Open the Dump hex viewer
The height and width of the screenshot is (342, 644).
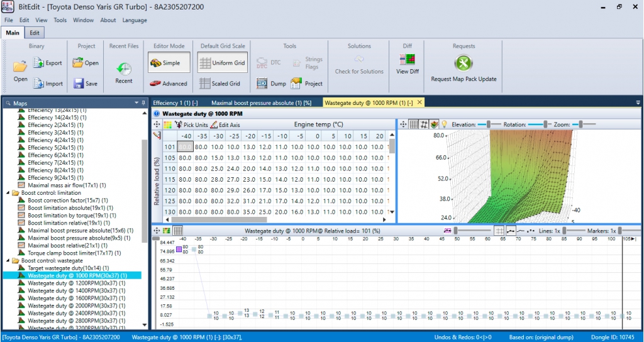point(271,84)
